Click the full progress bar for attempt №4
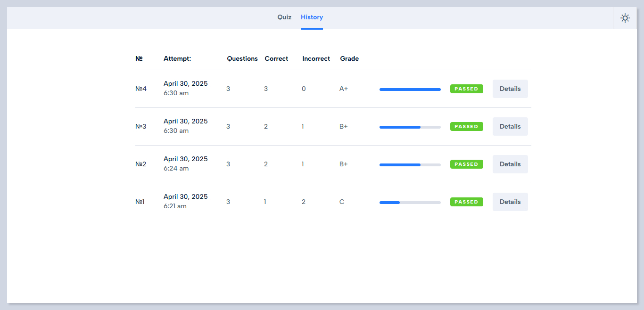This screenshot has height=310, width=644. 410,89
